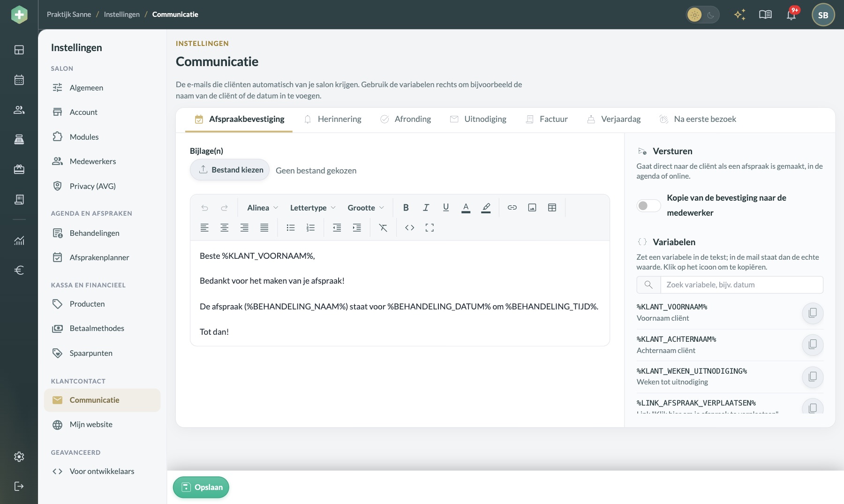This screenshot has height=504, width=844.
Task: Open the Grootte size dropdown
Action: pyautogui.click(x=366, y=207)
